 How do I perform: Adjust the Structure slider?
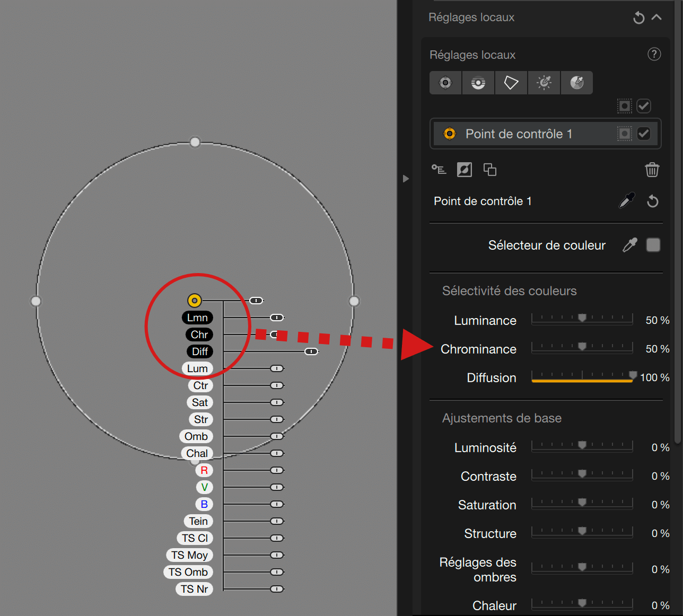pyautogui.click(x=582, y=532)
